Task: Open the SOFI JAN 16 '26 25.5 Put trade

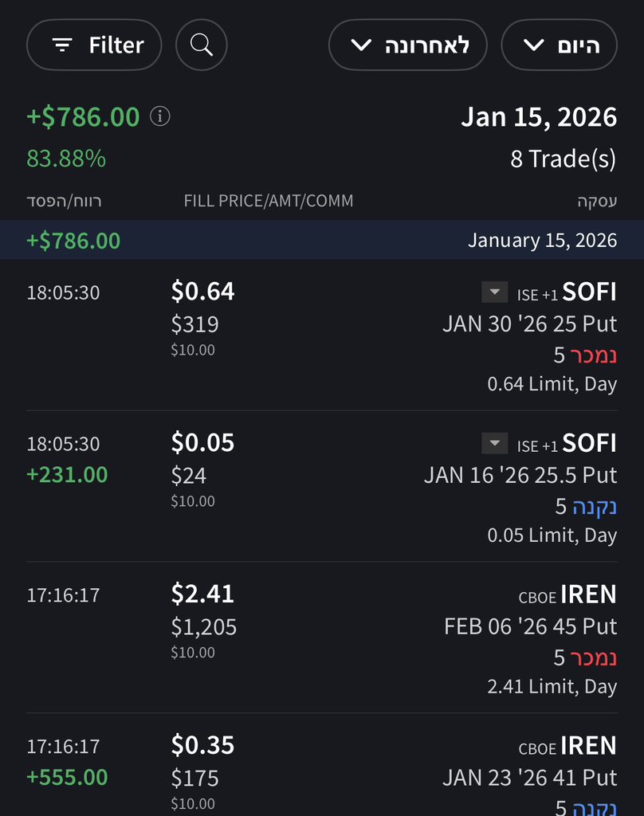Action: pos(520,476)
